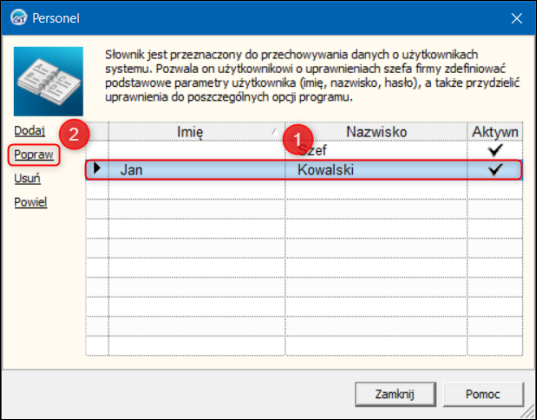Toggle the Aktywn checkmark for Szef

click(495, 150)
